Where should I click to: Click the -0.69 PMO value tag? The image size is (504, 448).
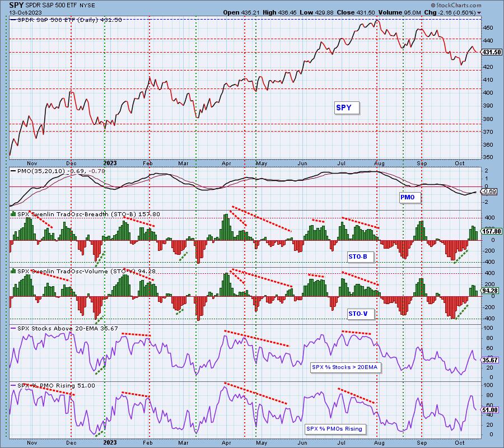[x=489, y=192]
